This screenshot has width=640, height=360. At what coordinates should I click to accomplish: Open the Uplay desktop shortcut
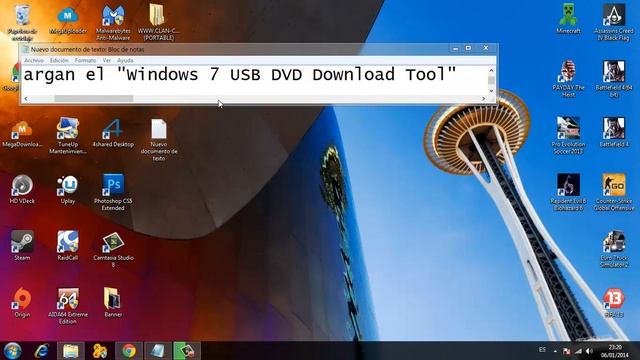(x=68, y=190)
